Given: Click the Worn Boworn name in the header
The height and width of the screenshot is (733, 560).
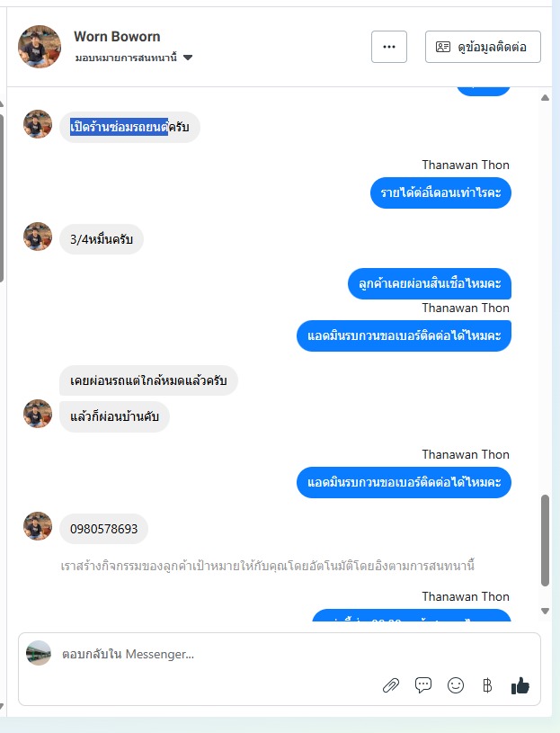Looking at the screenshot, I should tap(117, 37).
